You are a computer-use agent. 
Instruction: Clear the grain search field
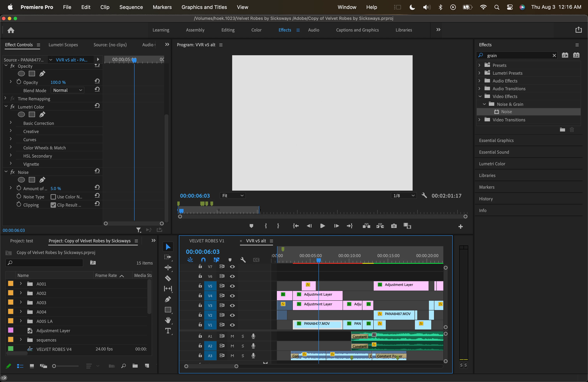point(554,55)
